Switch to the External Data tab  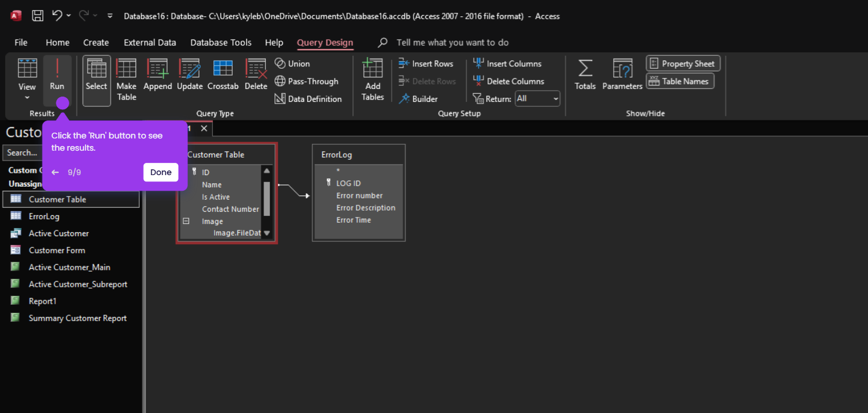150,42
